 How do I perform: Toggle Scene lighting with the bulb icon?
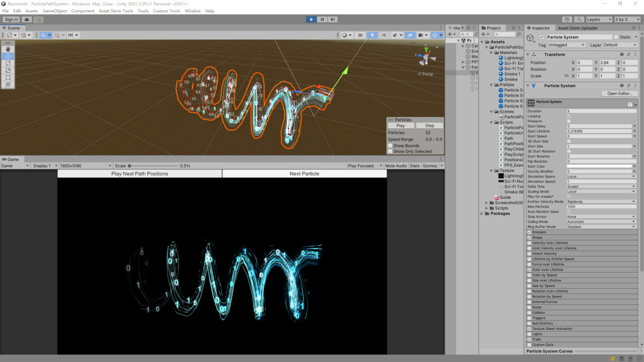(x=372, y=35)
